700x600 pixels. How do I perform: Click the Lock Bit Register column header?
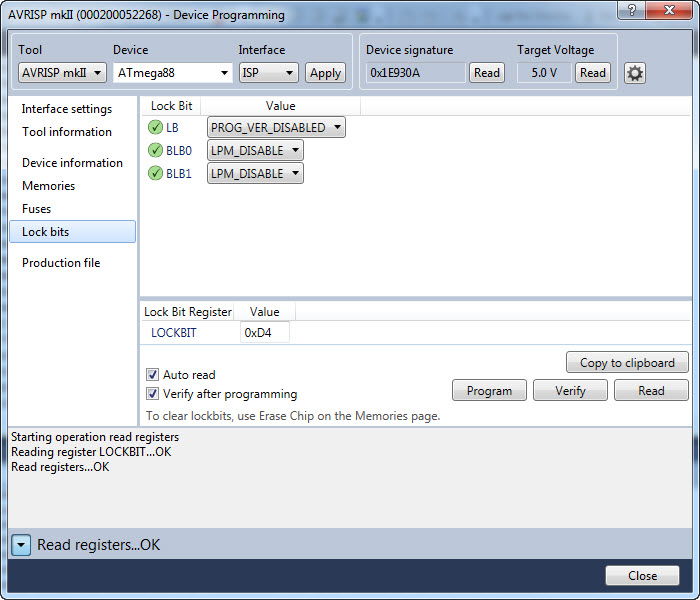[188, 312]
